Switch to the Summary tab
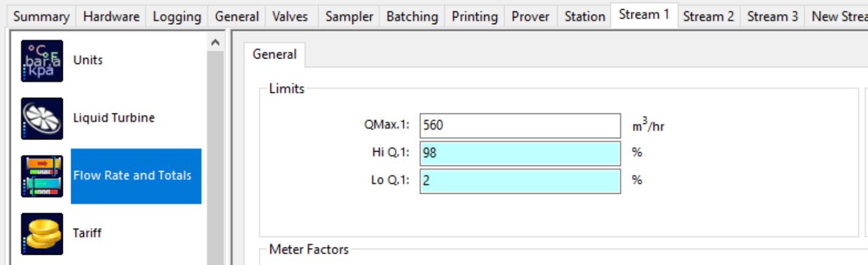 41,16
